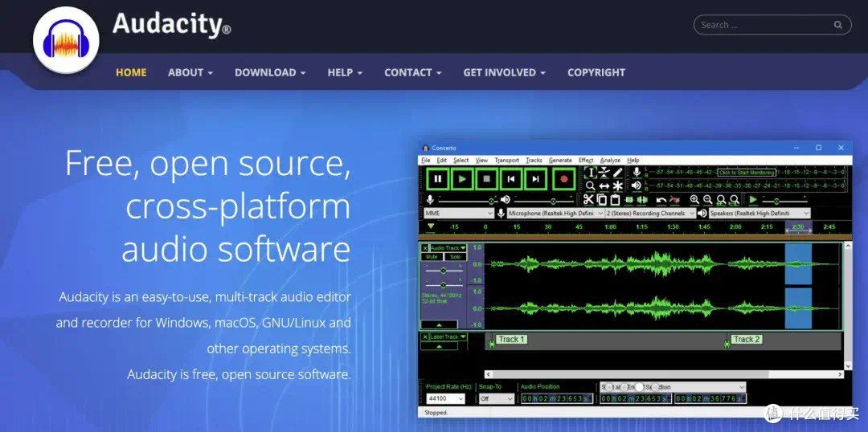This screenshot has height=432, width=868.
Task: Open the Speakers playback device dropdown
Action: click(759, 213)
